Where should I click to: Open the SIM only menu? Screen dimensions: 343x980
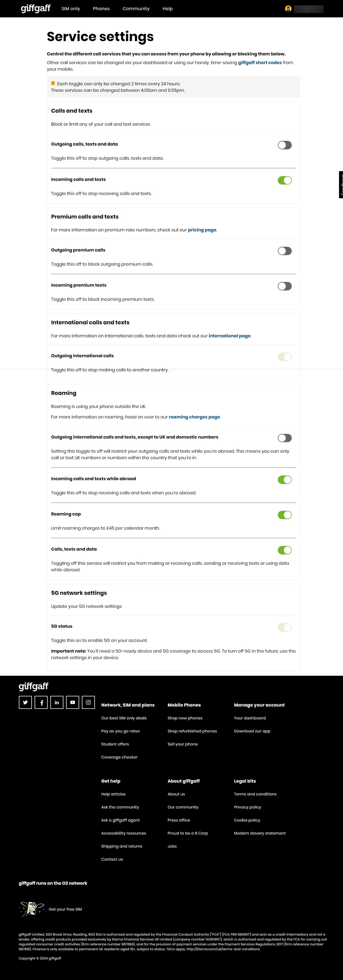[x=71, y=9]
